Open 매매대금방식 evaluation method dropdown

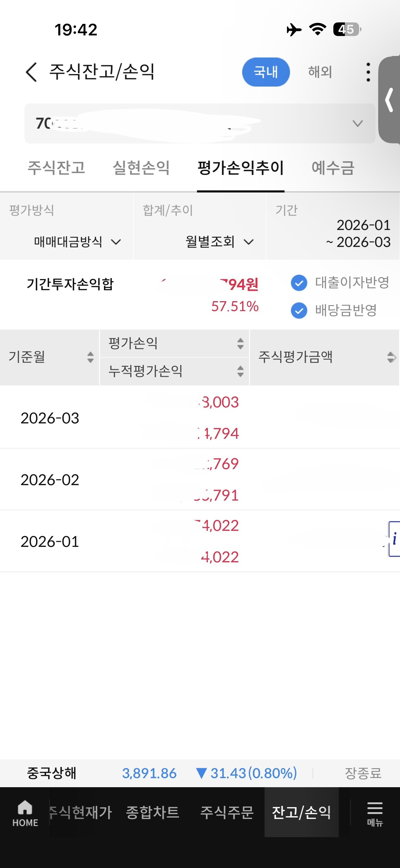click(x=77, y=242)
